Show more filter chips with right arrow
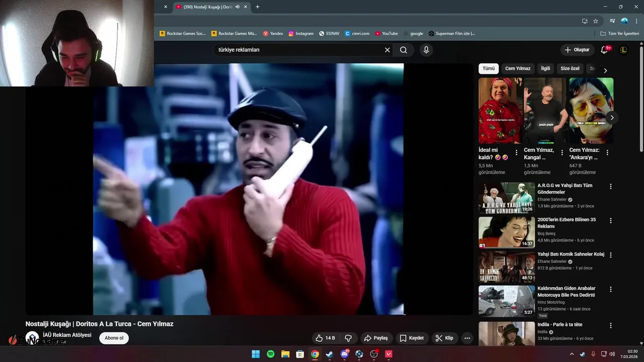 605,70
